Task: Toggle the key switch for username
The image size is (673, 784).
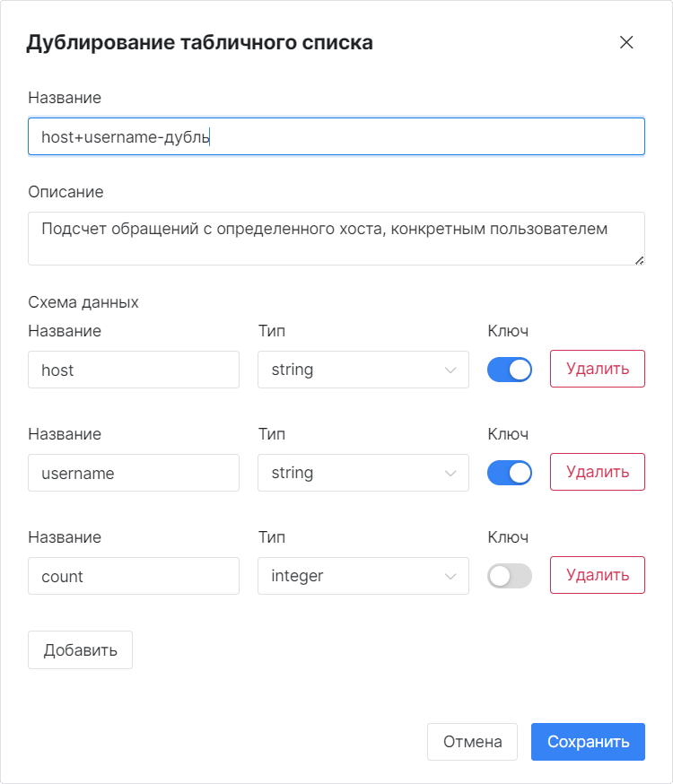Action: [510, 473]
